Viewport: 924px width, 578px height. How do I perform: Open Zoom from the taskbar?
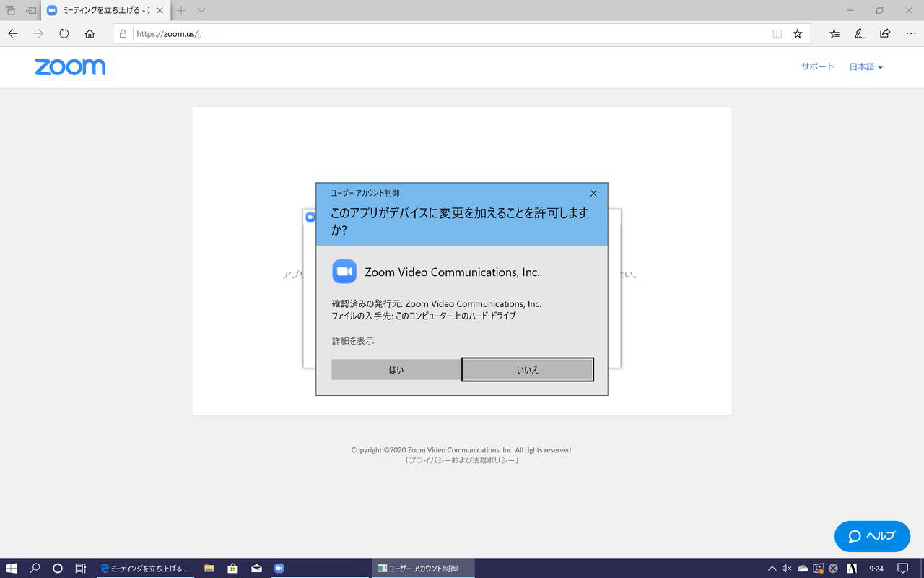279,569
